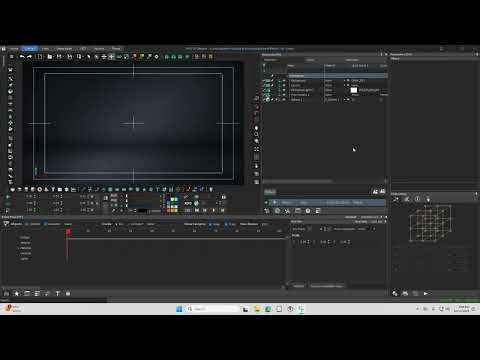Click the T text icon in the bottom-left toolbar
The width and height of the screenshot is (480, 360).
click(x=57, y=293)
